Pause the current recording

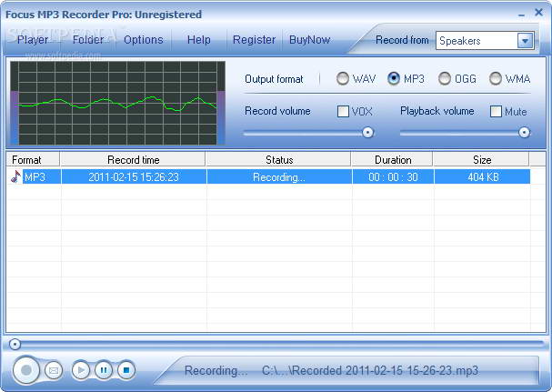point(104,370)
